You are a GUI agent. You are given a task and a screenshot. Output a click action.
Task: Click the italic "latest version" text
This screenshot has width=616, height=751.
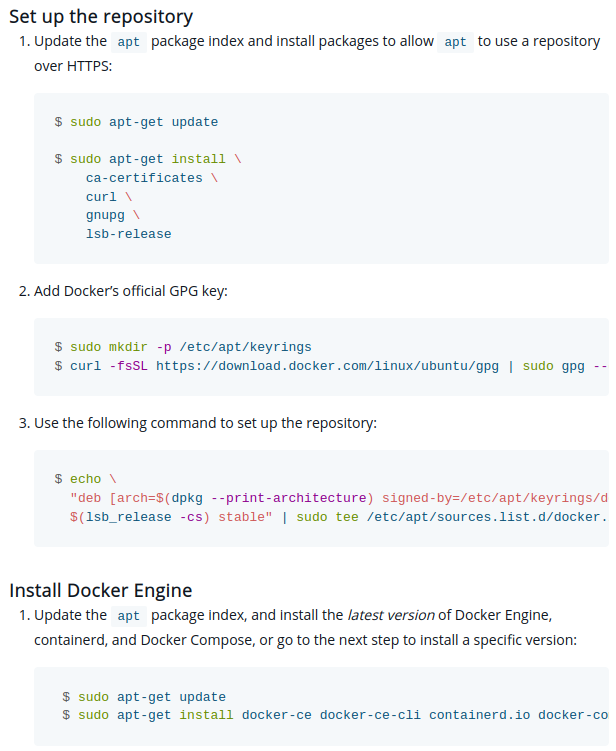click(391, 615)
